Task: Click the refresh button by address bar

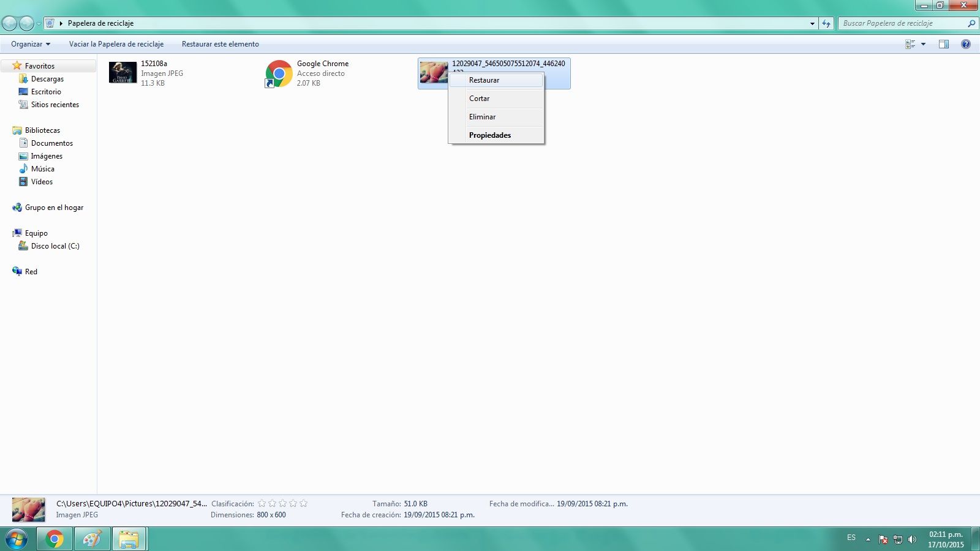Action: pos(826,24)
